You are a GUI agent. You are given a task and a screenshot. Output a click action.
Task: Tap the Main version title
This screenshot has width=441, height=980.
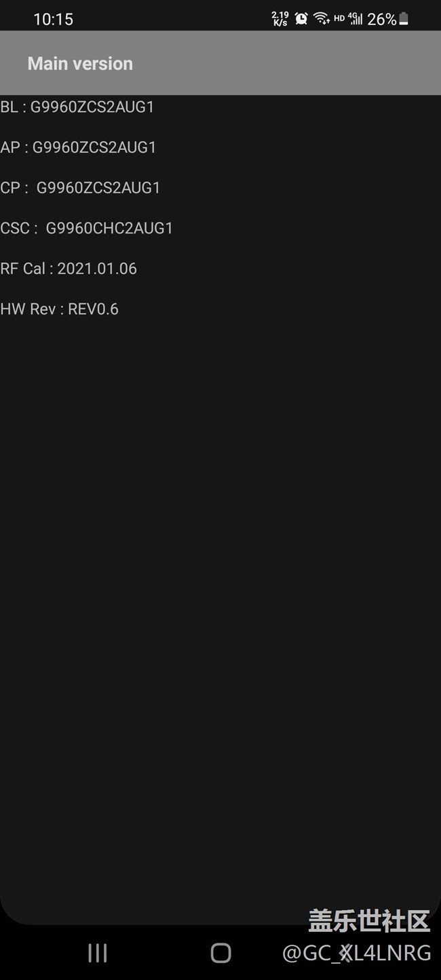pos(80,63)
